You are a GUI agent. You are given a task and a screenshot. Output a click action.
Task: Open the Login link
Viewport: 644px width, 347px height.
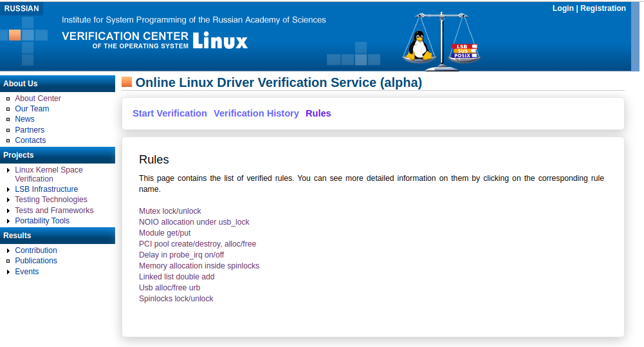pyautogui.click(x=563, y=8)
